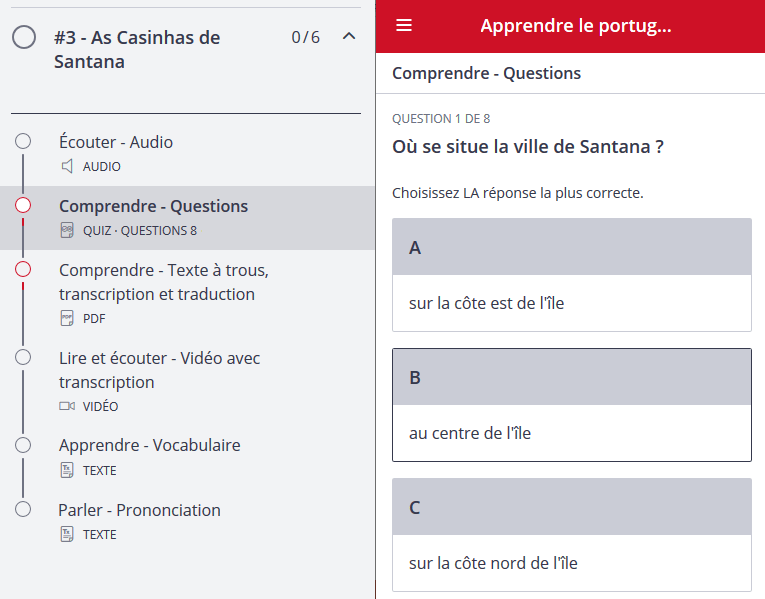
Task: Click the PDF icon under Texte à trous
Action: click(67, 319)
